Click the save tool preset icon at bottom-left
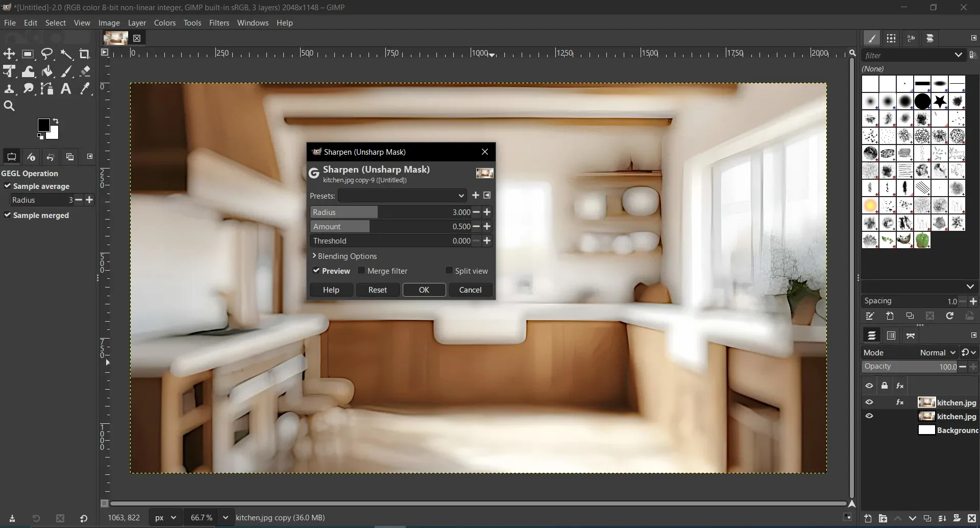 point(12,518)
